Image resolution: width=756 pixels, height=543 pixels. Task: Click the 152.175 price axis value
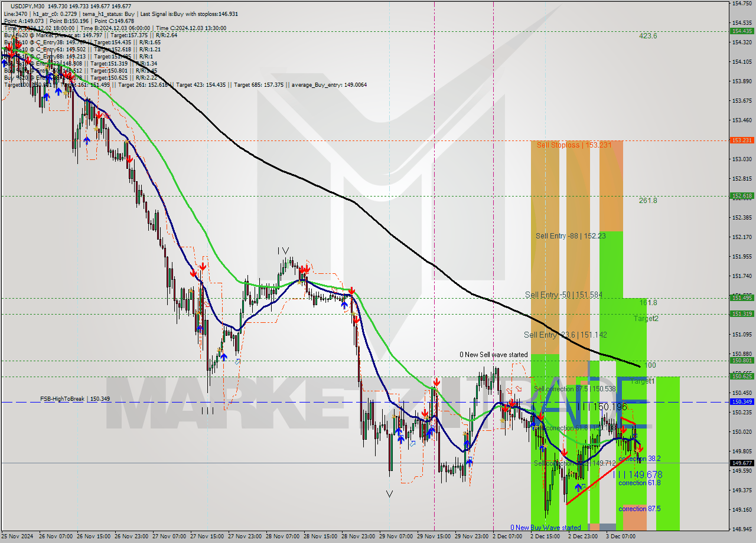click(x=742, y=237)
